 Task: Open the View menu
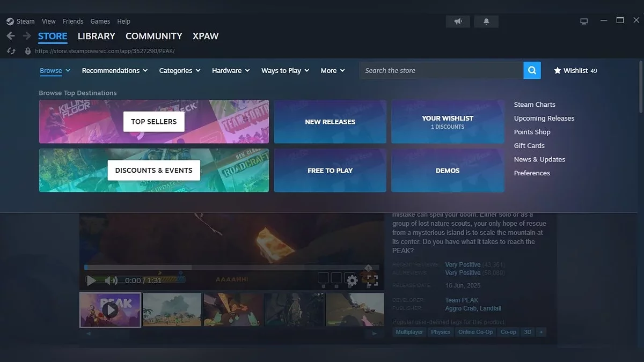pos(49,21)
